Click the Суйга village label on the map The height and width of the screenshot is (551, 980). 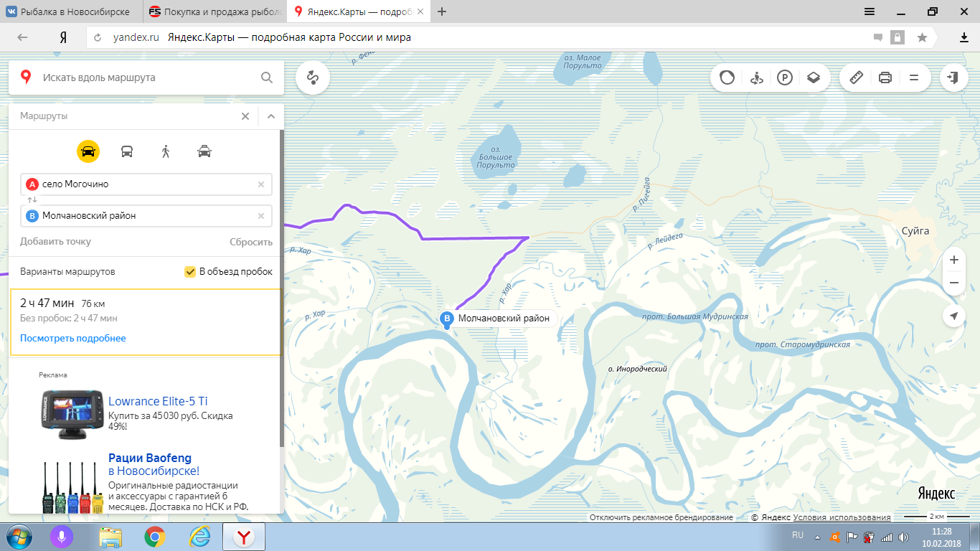[915, 231]
